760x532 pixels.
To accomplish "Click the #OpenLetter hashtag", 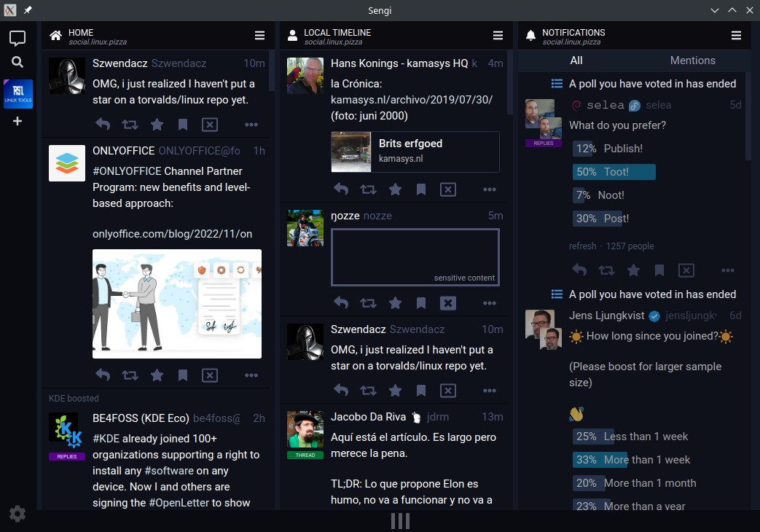I will pos(179,503).
